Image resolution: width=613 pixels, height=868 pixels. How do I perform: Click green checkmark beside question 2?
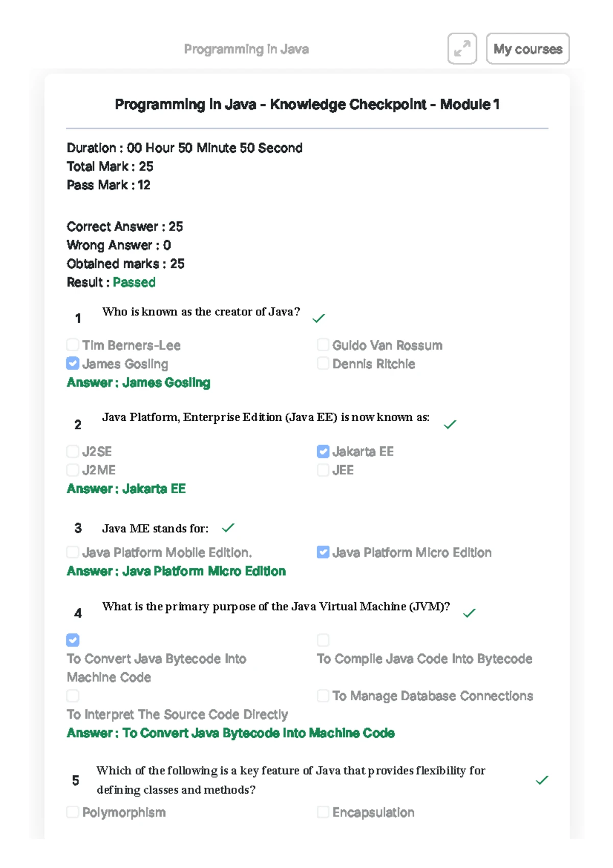coord(450,424)
